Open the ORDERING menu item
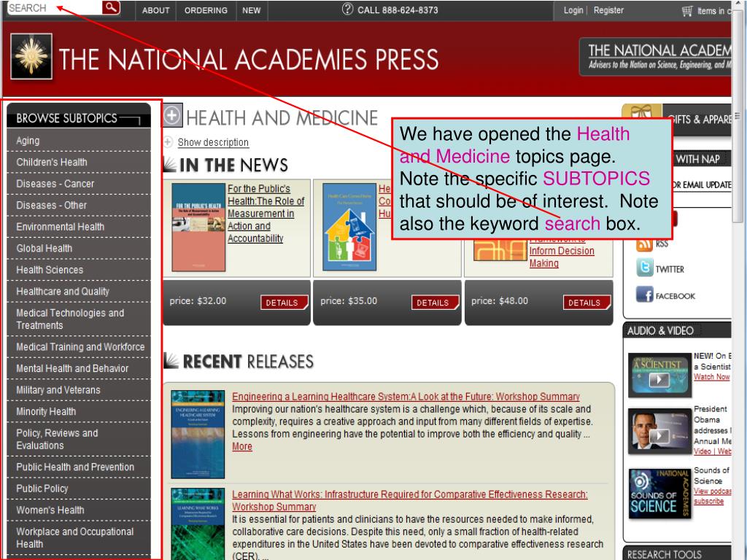747x560 pixels. coord(206,10)
